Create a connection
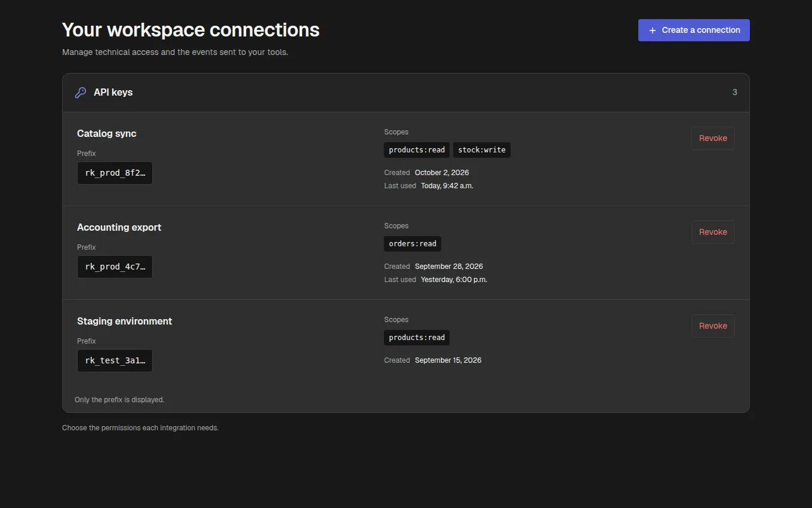This screenshot has height=508, width=812. 694,30
